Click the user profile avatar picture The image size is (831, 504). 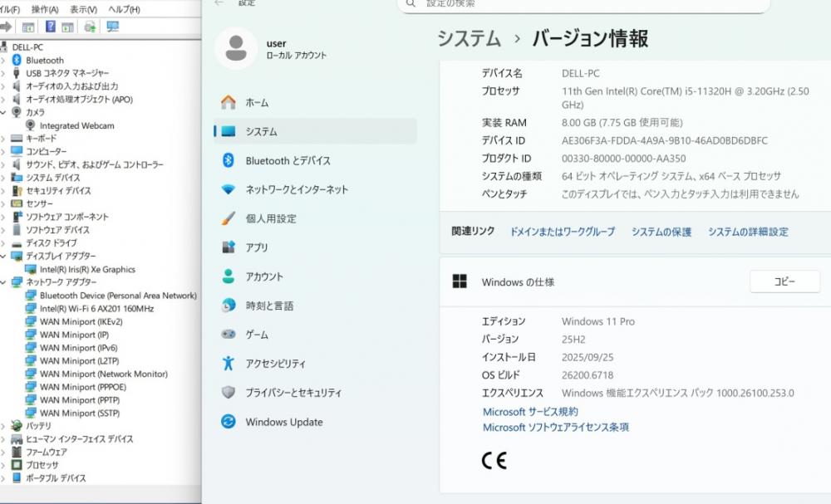tap(236, 48)
